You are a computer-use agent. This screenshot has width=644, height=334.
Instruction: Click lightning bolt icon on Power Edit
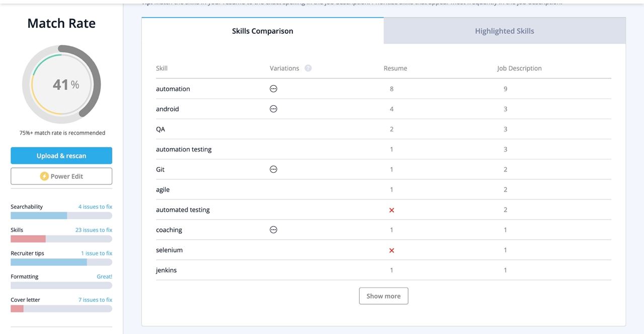[44, 176]
